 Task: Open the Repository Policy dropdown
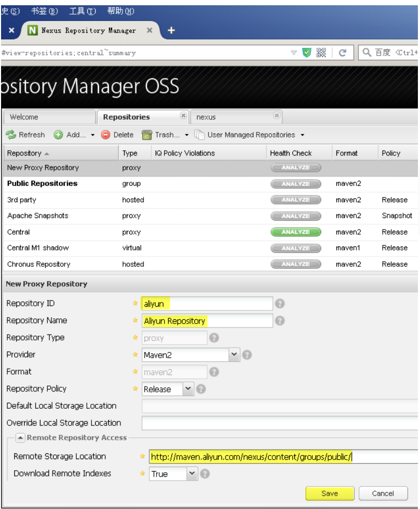[188, 389]
